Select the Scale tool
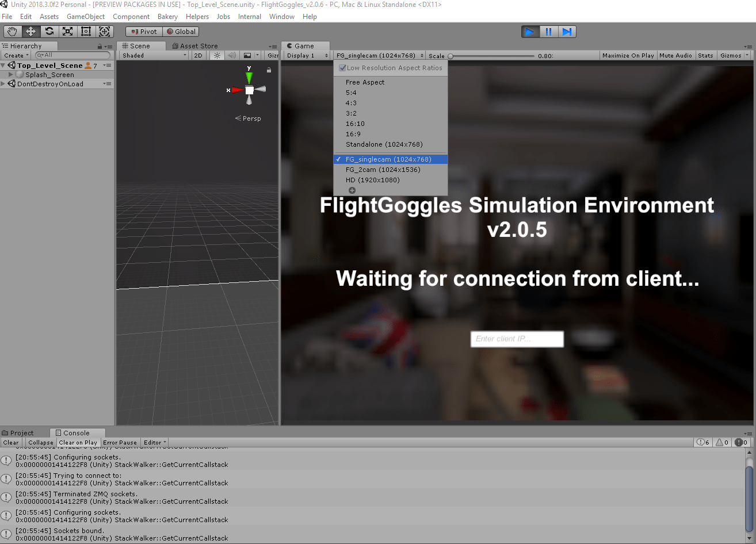Screen dimensions: 756x544 pos(67,31)
